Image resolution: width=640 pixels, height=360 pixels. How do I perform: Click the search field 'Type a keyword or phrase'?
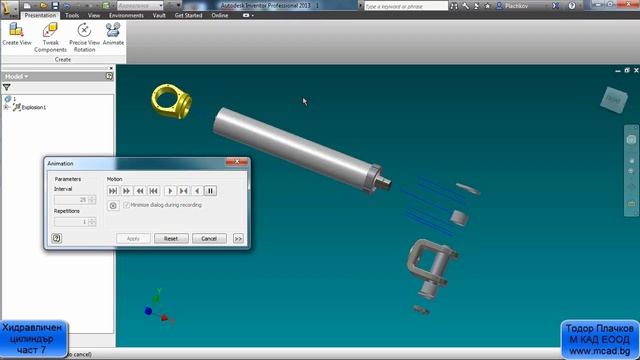[406, 6]
